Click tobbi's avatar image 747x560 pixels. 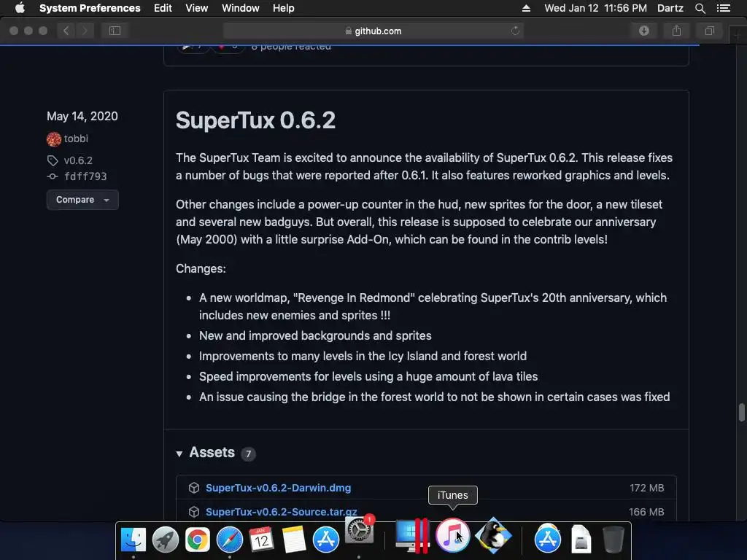(x=54, y=139)
